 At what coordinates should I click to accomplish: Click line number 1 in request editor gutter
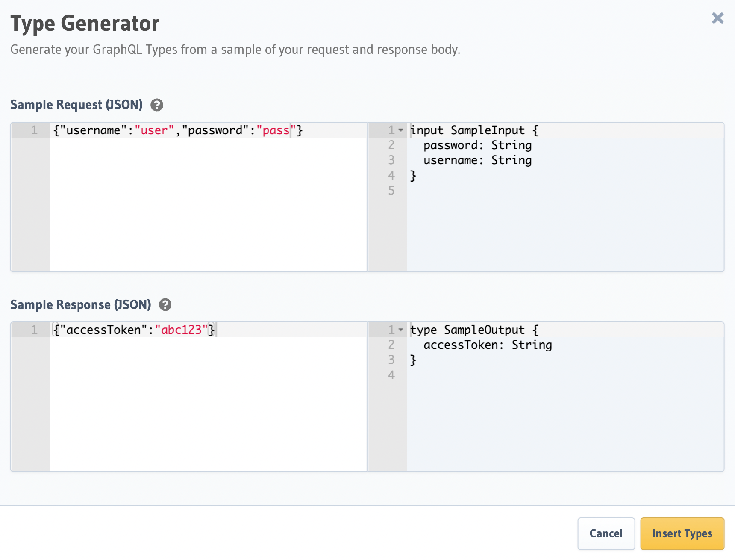(34, 130)
